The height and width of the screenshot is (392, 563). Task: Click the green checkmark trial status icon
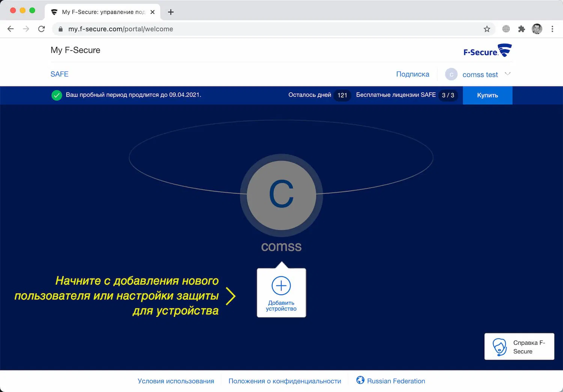coord(57,95)
